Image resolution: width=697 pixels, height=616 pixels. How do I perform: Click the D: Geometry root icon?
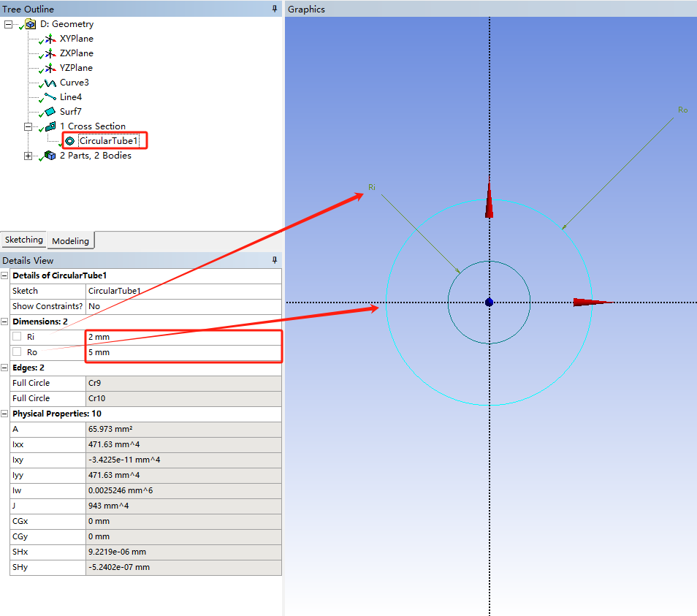[30, 24]
